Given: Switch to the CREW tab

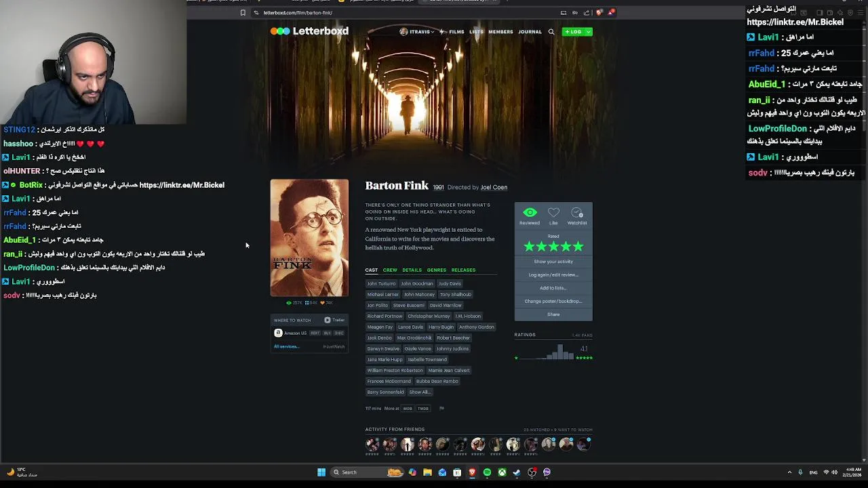Looking at the screenshot, I should click(x=390, y=270).
